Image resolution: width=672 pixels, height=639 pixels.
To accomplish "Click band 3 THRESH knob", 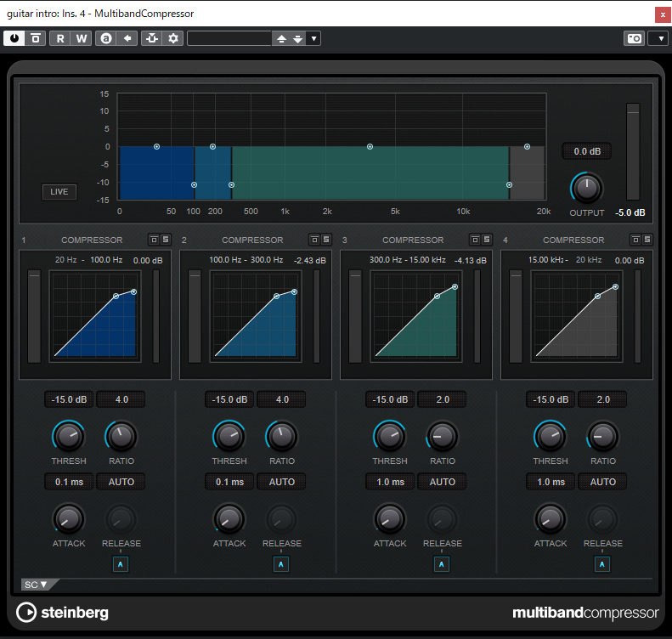I will 390,437.
